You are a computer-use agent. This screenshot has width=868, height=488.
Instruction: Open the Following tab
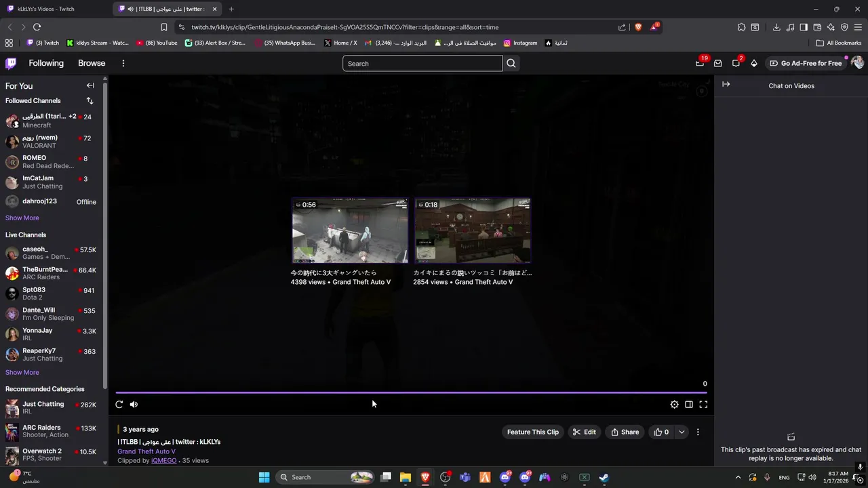pyautogui.click(x=46, y=63)
